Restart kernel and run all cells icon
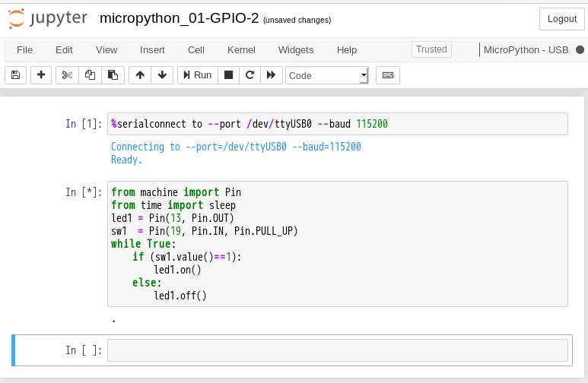 [270, 75]
